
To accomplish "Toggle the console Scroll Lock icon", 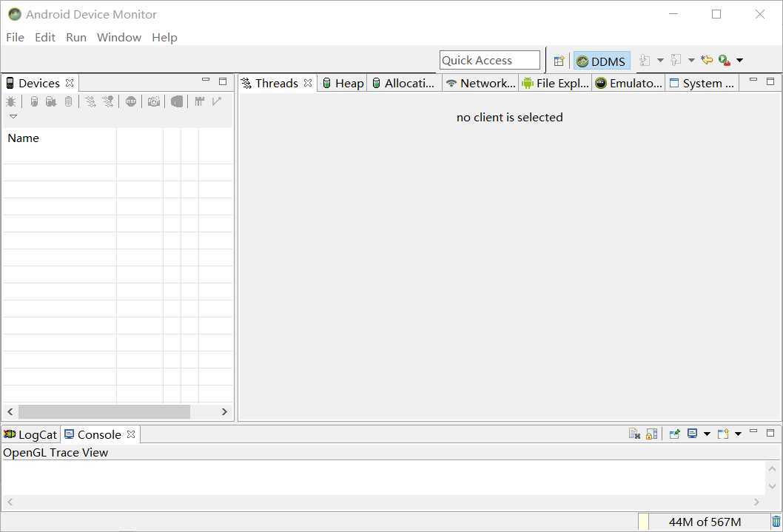I will (652, 434).
